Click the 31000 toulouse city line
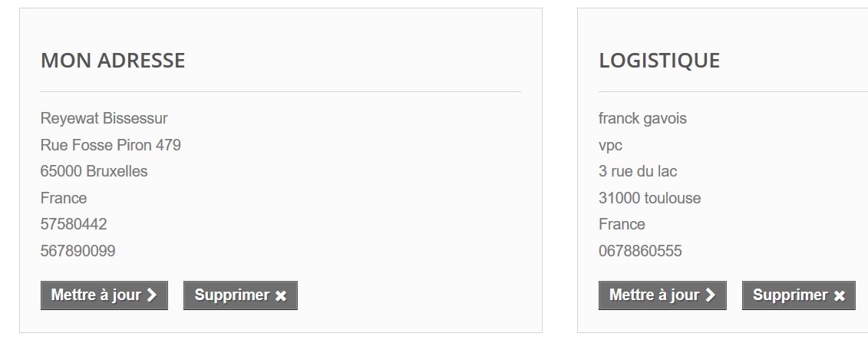 (649, 198)
